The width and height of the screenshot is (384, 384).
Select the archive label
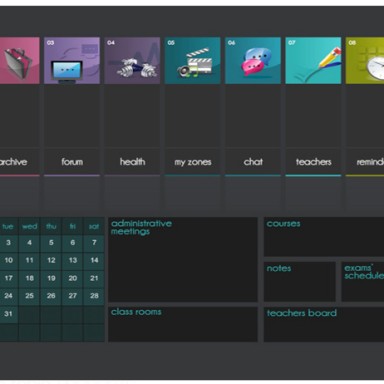point(13,162)
